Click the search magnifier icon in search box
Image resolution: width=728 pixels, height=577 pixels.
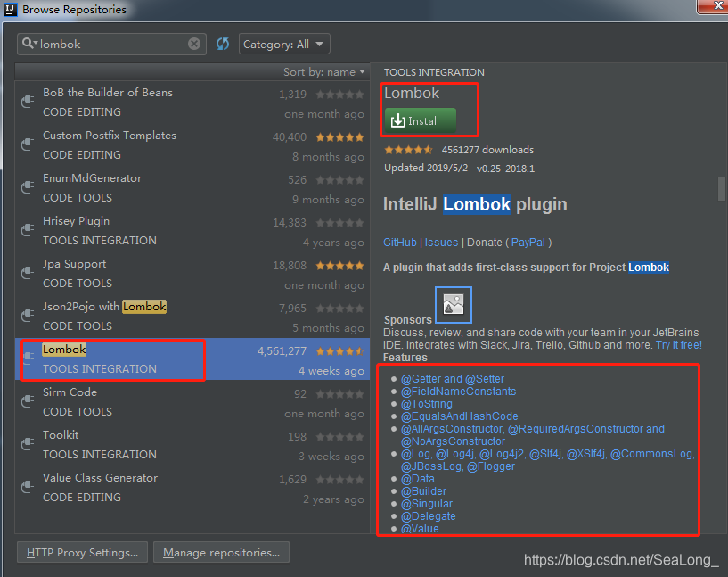coord(28,44)
